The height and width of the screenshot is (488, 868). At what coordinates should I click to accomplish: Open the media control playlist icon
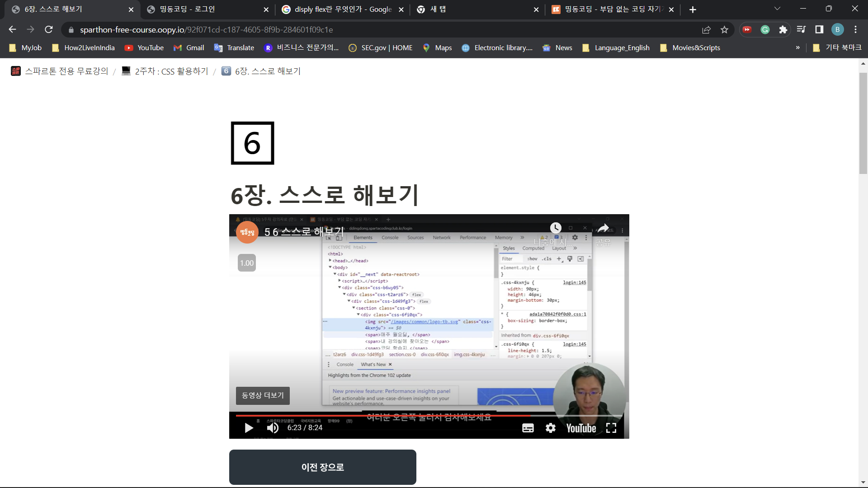[x=801, y=29]
